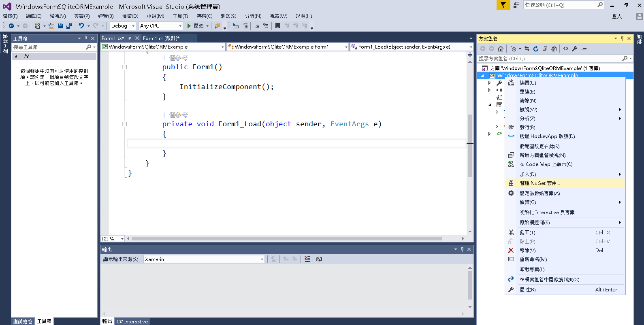Click the 登入 sign-in link
Viewport: 644px width, 325px height.
[x=617, y=17]
